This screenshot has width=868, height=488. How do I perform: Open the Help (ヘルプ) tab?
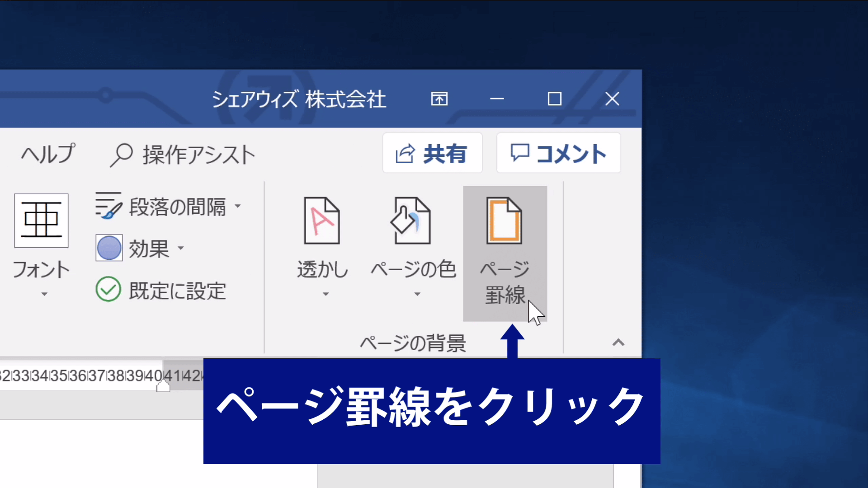point(48,154)
